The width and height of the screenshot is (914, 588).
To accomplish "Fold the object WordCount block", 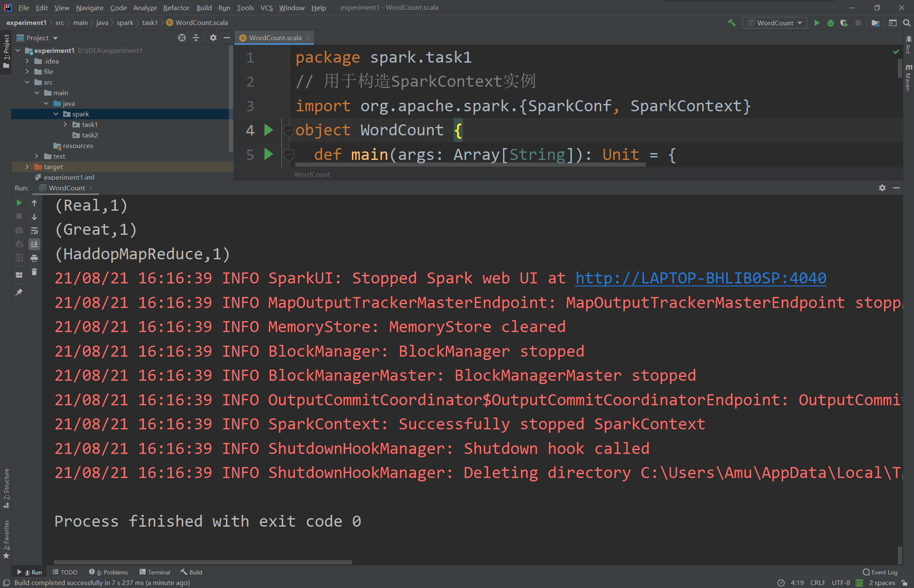I will (289, 130).
